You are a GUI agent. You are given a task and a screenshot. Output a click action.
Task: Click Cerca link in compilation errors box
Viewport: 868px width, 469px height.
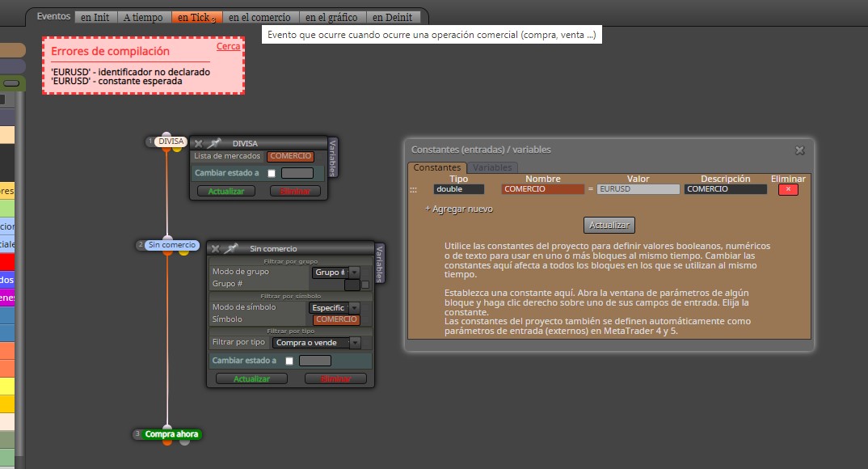(x=228, y=47)
